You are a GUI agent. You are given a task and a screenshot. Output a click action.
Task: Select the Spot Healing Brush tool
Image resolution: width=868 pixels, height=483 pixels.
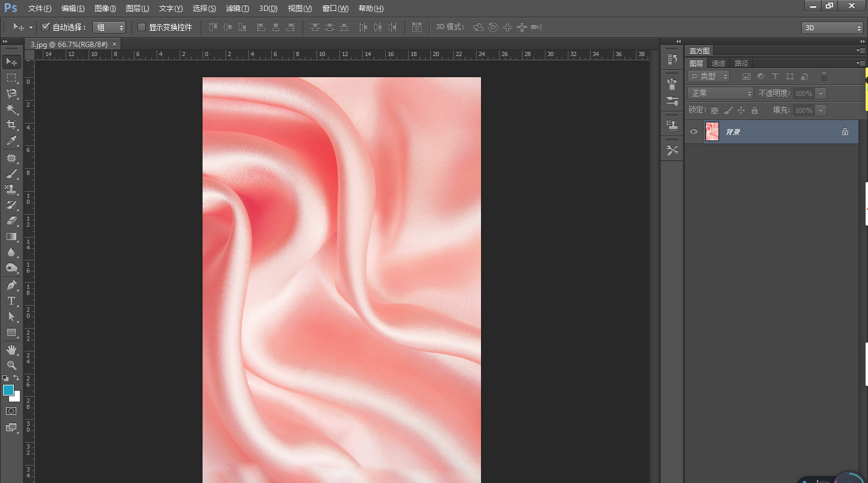(x=11, y=158)
